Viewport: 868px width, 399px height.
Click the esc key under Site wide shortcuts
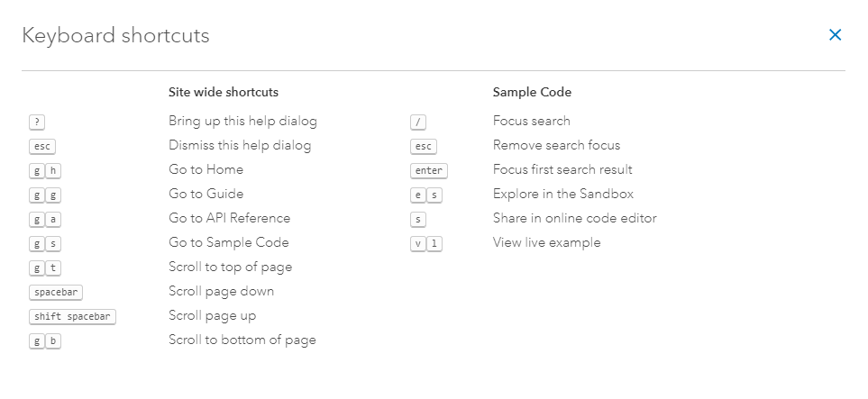(x=42, y=146)
